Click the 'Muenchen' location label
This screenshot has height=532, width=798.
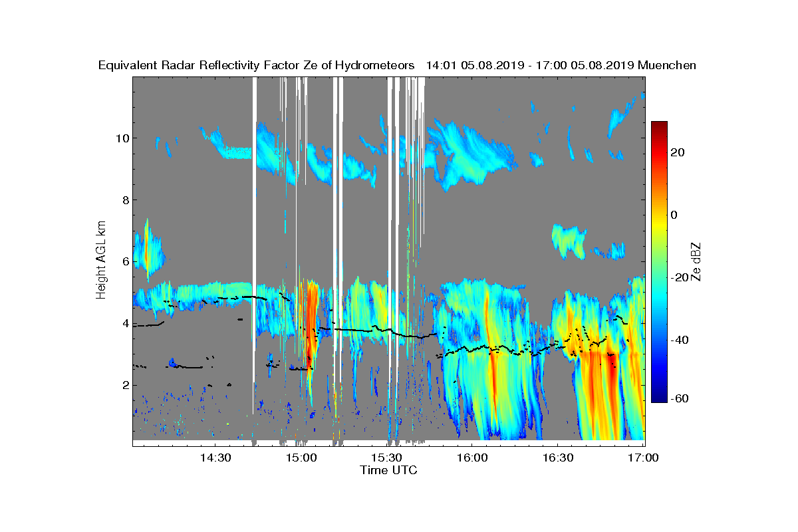coord(667,65)
